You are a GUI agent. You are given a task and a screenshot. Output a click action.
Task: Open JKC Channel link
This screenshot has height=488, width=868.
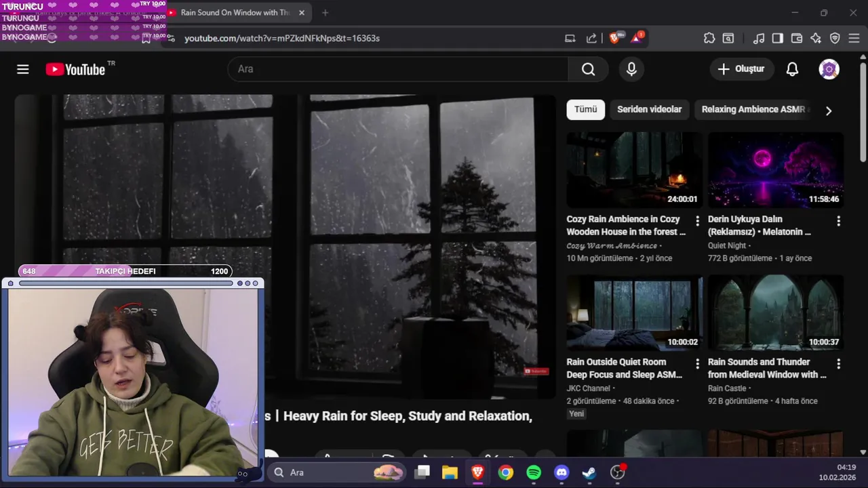(x=589, y=388)
